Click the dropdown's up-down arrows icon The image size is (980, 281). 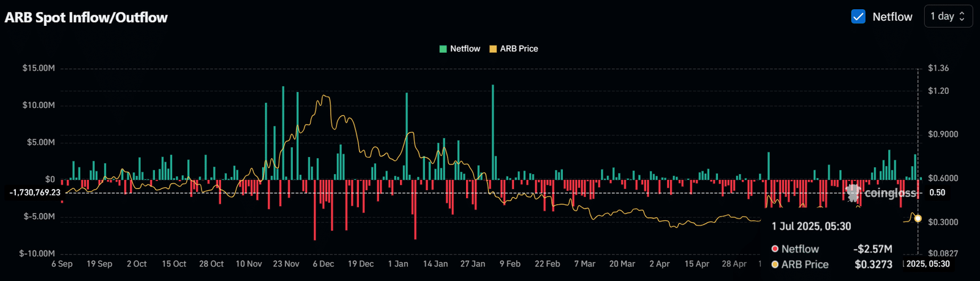pos(962,17)
